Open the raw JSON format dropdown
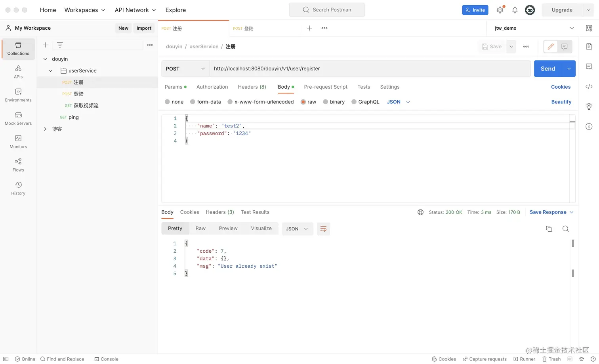Image resolution: width=599 pixels, height=364 pixels. pyautogui.click(x=398, y=102)
